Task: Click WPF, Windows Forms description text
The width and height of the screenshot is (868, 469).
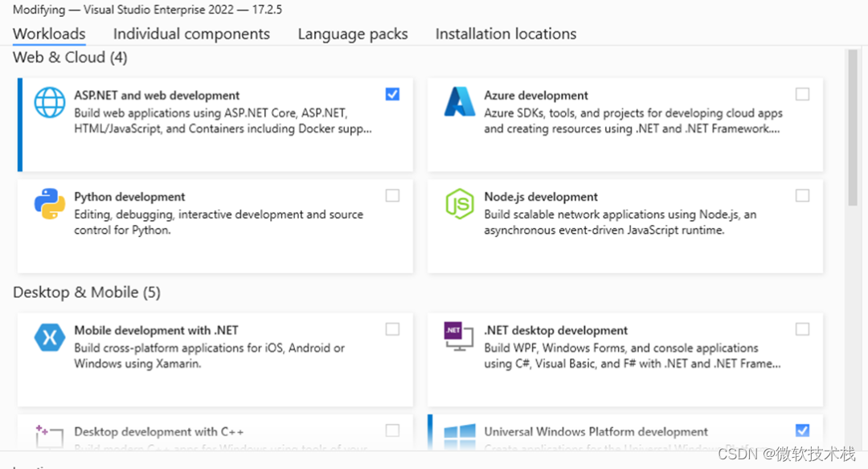Action: tap(633, 356)
